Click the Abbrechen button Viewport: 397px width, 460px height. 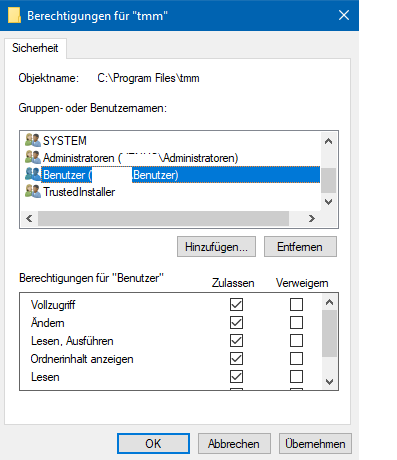point(234,443)
